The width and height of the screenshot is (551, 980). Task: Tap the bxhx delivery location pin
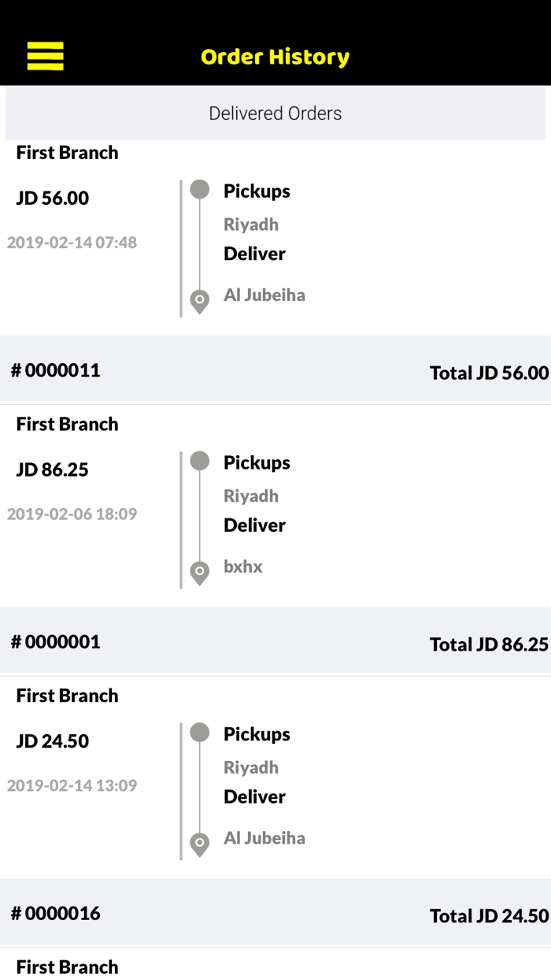(x=200, y=572)
